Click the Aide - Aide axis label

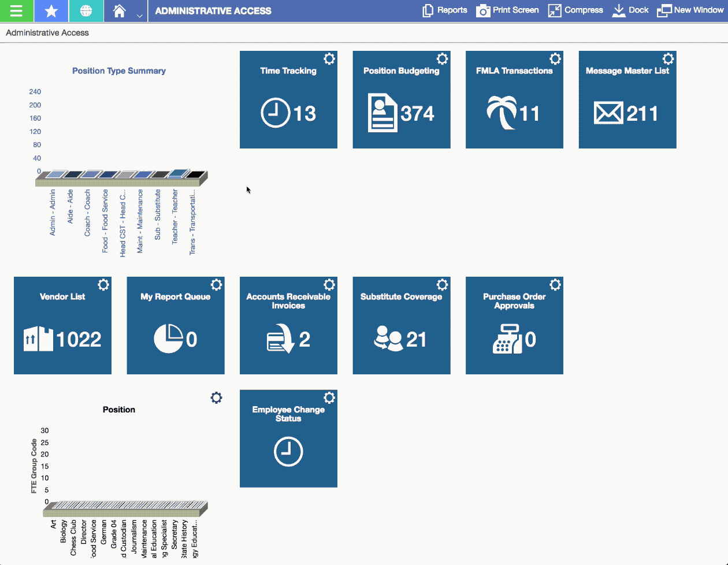70,206
